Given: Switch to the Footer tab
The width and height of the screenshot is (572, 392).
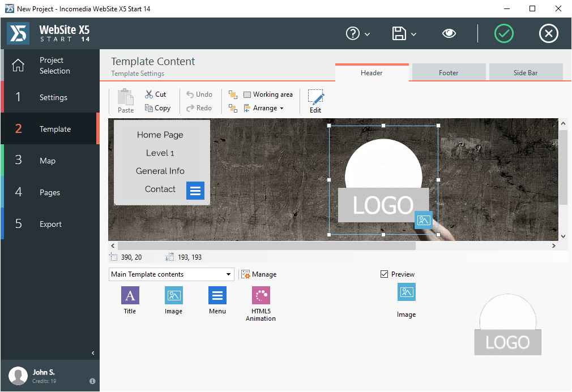Looking at the screenshot, I should (x=449, y=72).
